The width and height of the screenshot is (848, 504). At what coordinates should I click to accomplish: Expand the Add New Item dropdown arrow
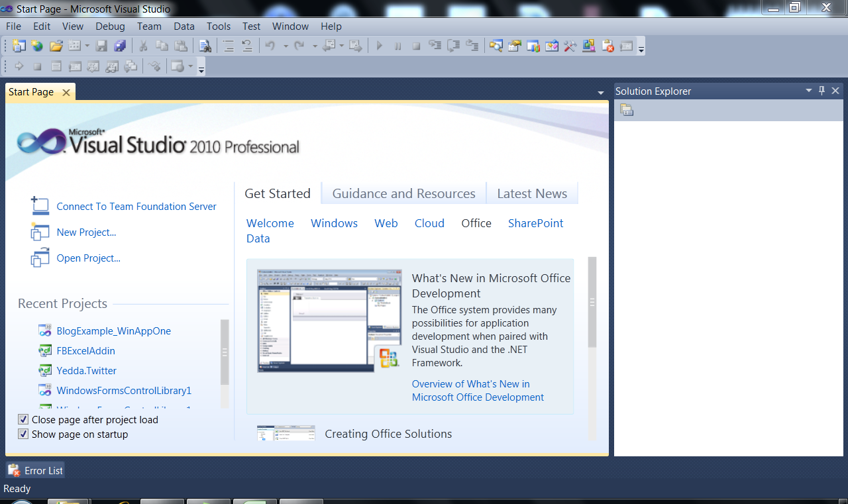click(87, 46)
